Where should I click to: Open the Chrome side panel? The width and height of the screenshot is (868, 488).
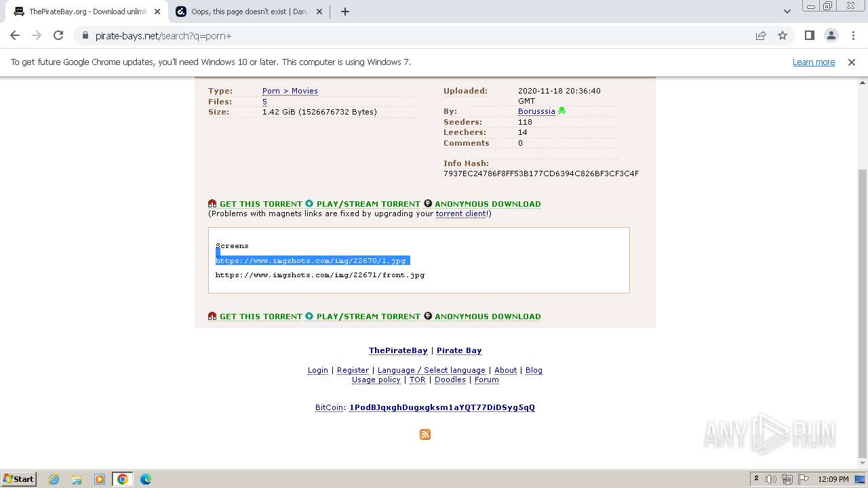[x=809, y=35]
